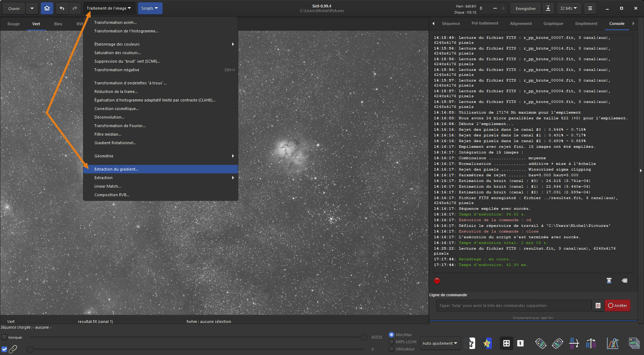Open the histogram curves icon
This screenshot has width=644, height=355.
tap(613, 343)
